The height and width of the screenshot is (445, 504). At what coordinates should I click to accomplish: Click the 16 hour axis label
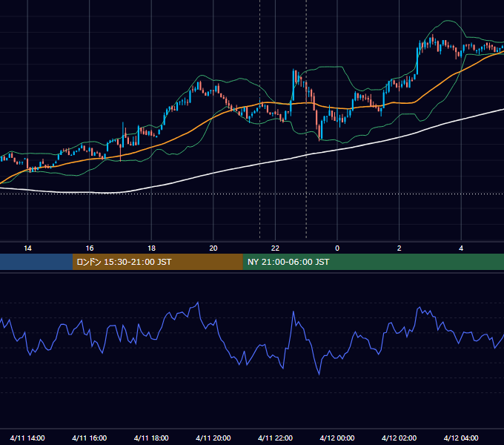[x=90, y=248]
